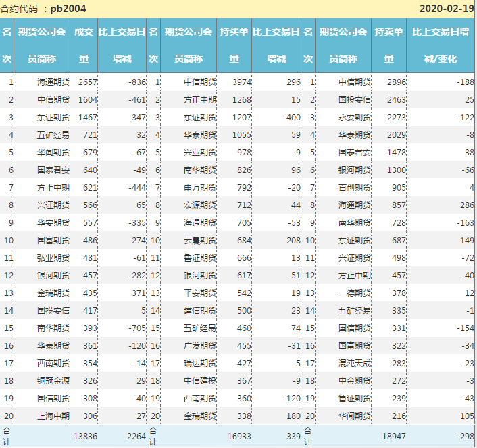This screenshot has width=477, height=448.
Task: Click short position value 2896
Action: pos(397,82)
